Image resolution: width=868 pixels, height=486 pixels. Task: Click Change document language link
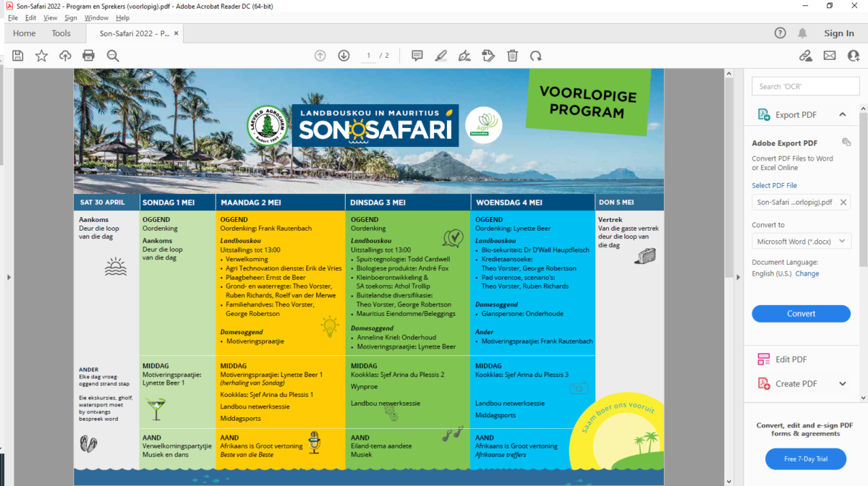pos(807,273)
